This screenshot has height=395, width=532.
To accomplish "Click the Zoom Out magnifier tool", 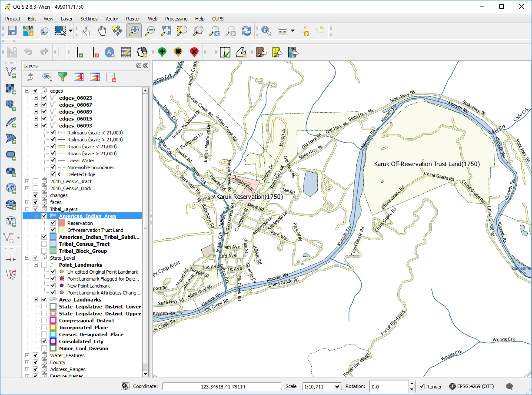I will click(150, 30).
